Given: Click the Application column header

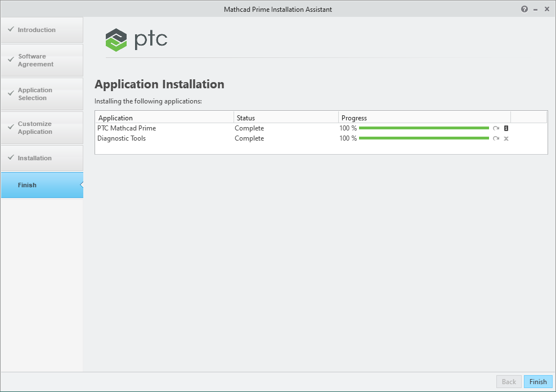Looking at the screenshot, I should pos(115,118).
